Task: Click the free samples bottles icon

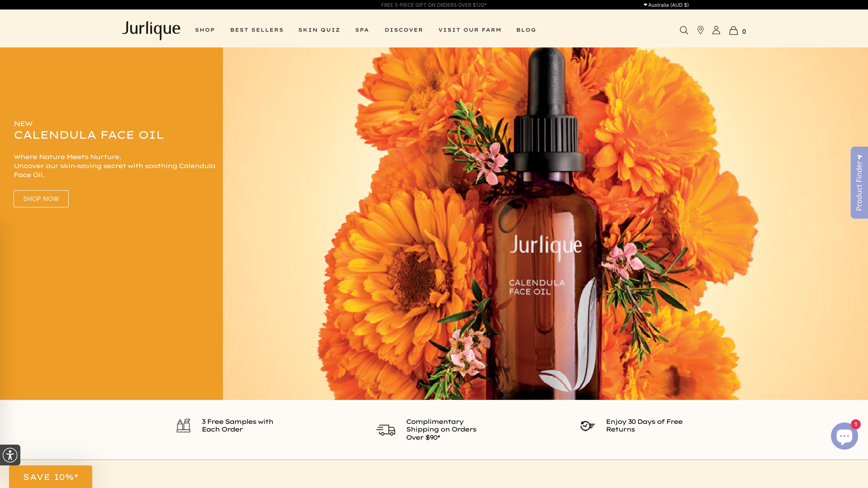Action: [x=184, y=425]
